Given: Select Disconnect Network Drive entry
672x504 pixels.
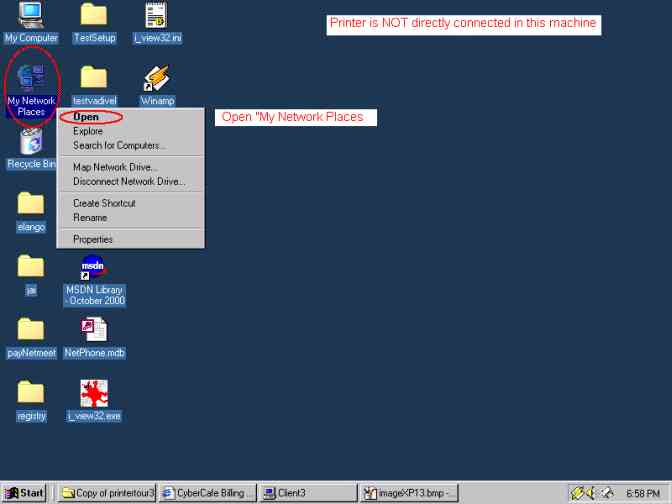Looking at the screenshot, I should 129,181.
